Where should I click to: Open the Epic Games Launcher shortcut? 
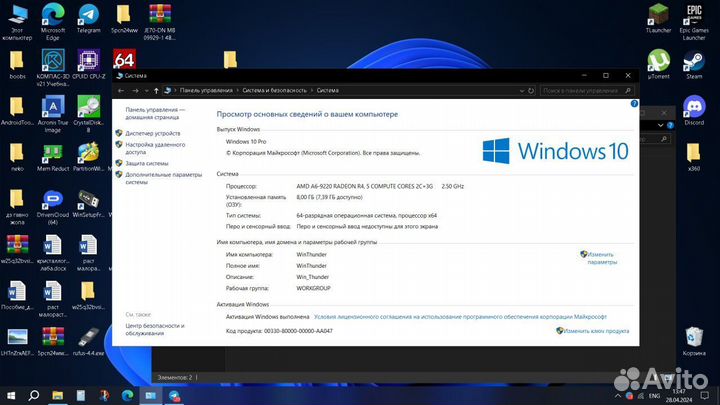694,22
